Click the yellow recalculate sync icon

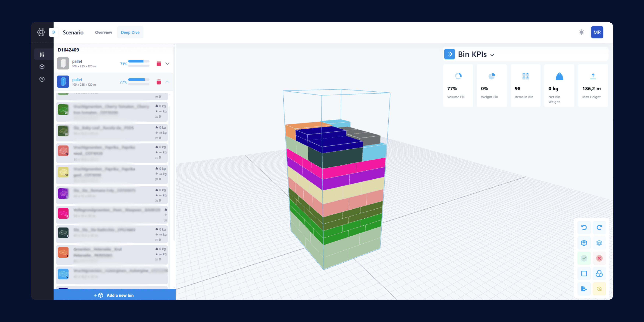pos(599,289)
